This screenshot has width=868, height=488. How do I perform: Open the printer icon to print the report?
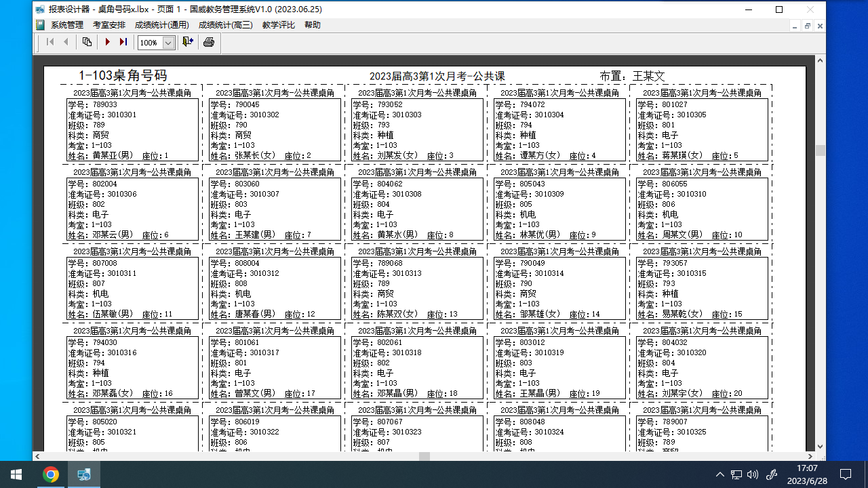pyautogui.click(x=208, y=41)
